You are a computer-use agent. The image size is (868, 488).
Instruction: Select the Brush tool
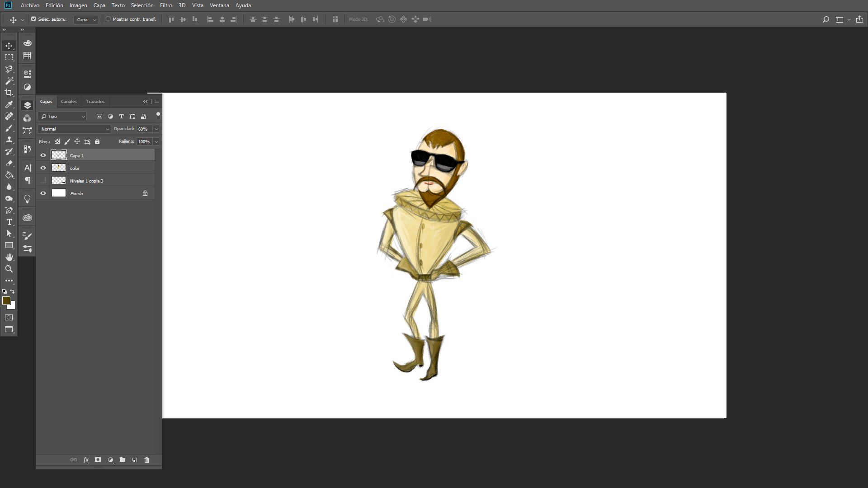point(9,128)
